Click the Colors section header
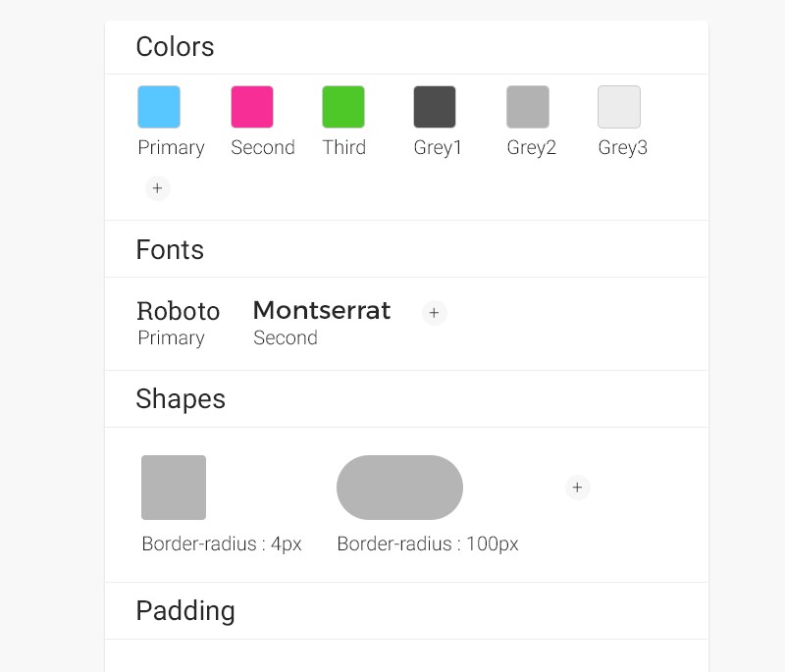 pyautogui.click(x=175, y=47)
